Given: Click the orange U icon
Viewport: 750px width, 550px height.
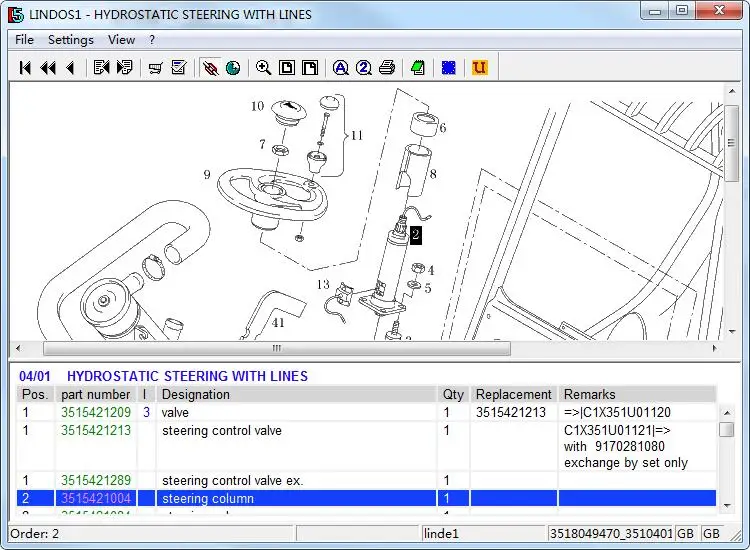Looking at the screenshot, I should coord(480,67).
